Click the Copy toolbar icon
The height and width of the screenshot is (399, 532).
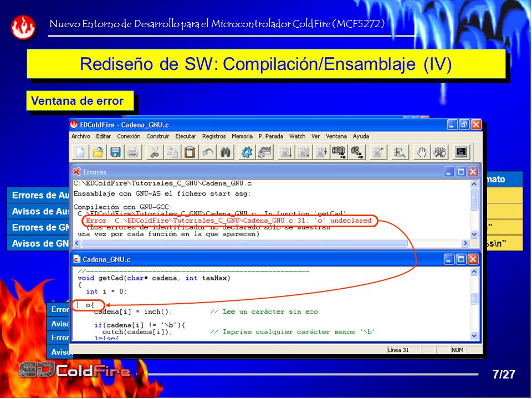tap(172, 152)
